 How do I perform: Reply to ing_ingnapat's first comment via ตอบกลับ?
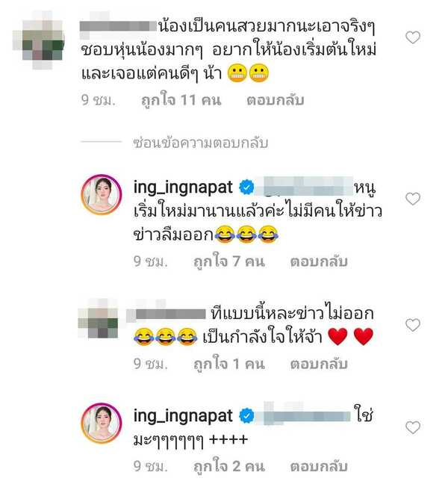(x=319, y=261)
